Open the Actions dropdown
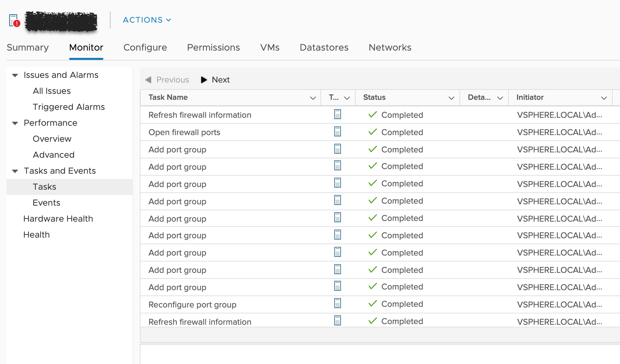 (147, 20)
